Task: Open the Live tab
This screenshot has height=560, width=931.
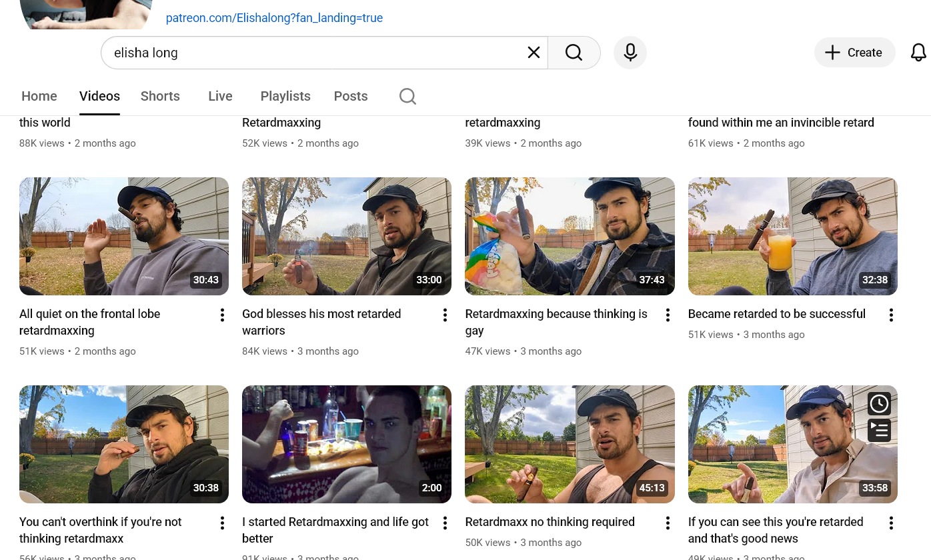Action: tap(220, 96)
